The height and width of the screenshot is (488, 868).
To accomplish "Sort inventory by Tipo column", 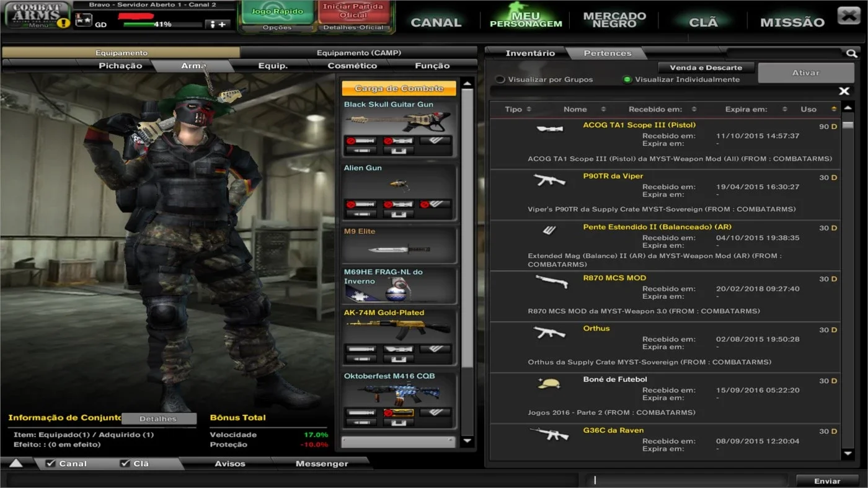I will [518, 109].
